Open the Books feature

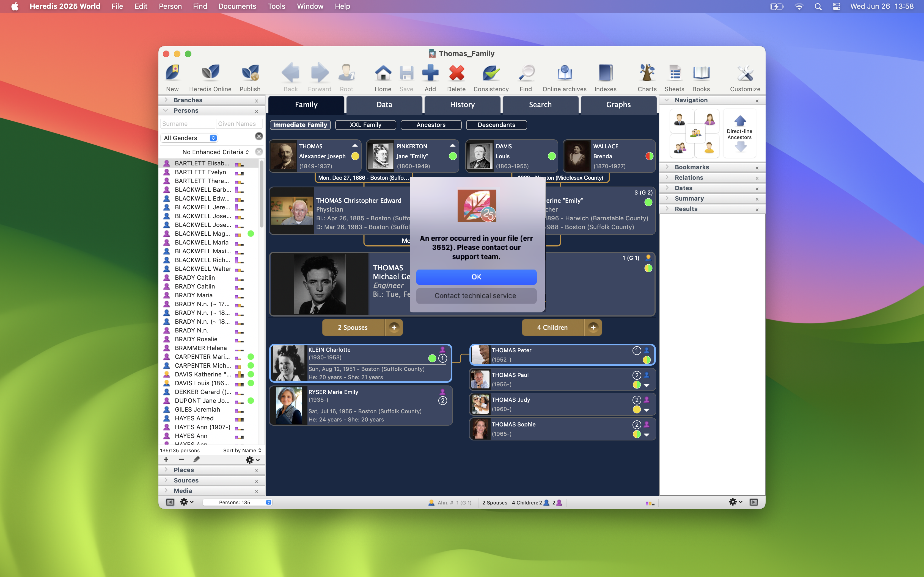[x=701, y=76]
